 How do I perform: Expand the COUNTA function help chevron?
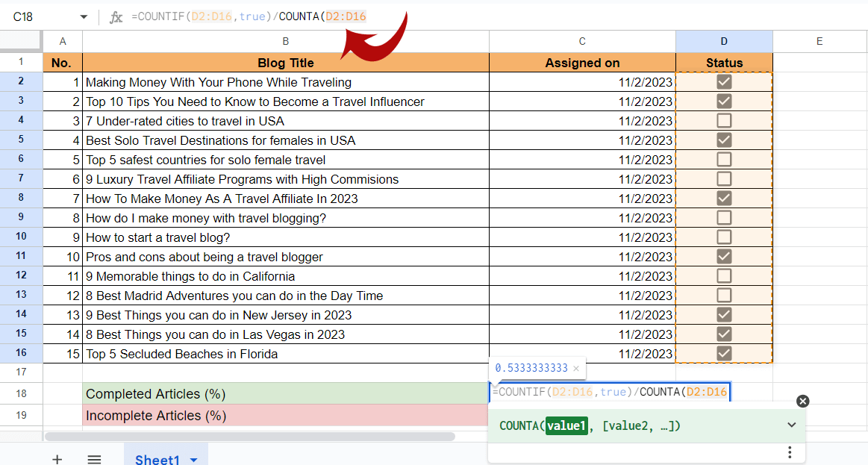coord(792,425)
